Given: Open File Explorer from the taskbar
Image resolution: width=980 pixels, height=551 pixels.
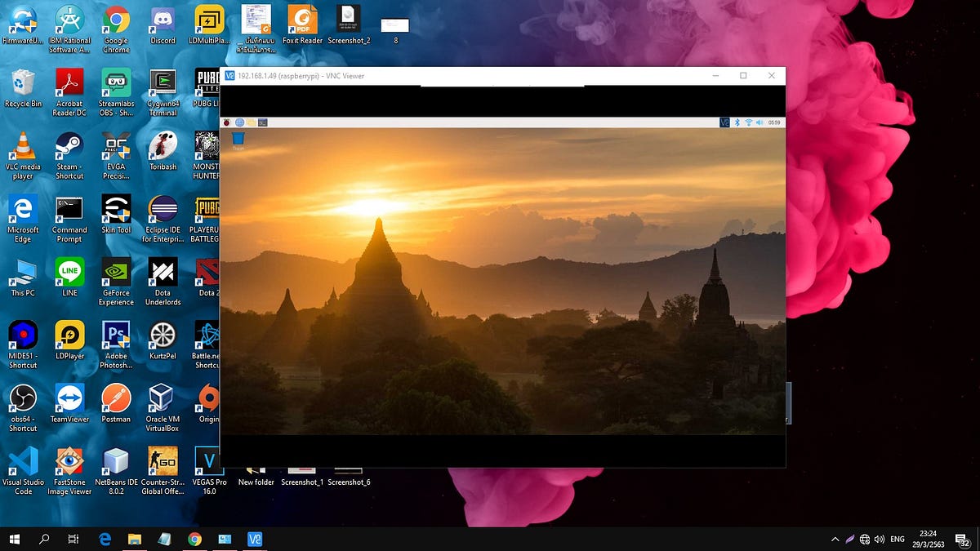Looking at the screenshot, I should pos(135,539).
